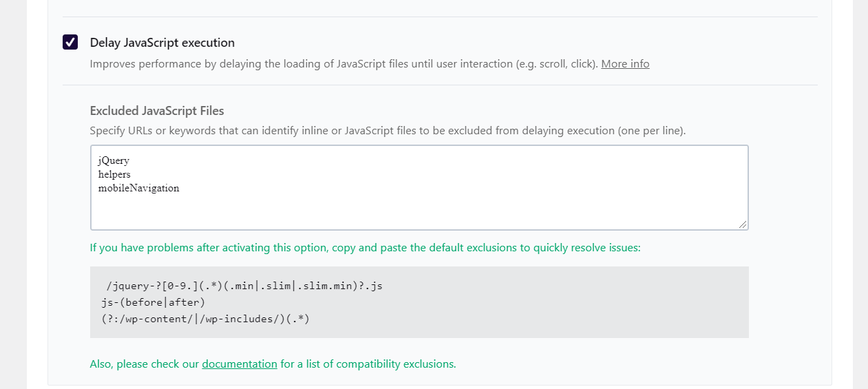
Task: Click the 'Also, please check our' text
Action: [145, 364]
